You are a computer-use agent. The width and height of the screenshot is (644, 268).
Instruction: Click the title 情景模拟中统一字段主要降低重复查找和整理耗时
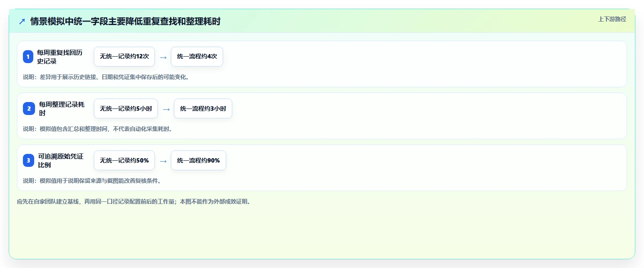pos(125,21)
